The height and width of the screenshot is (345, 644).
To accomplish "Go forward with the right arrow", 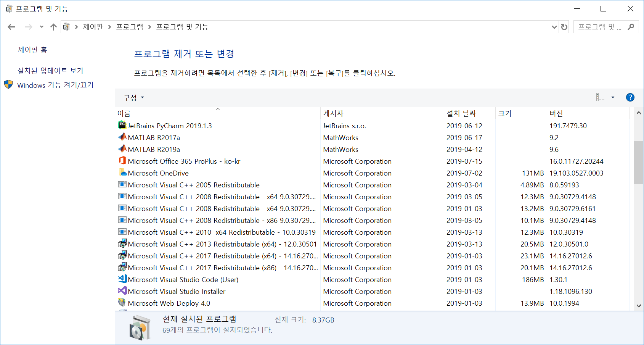I will 29,27.
